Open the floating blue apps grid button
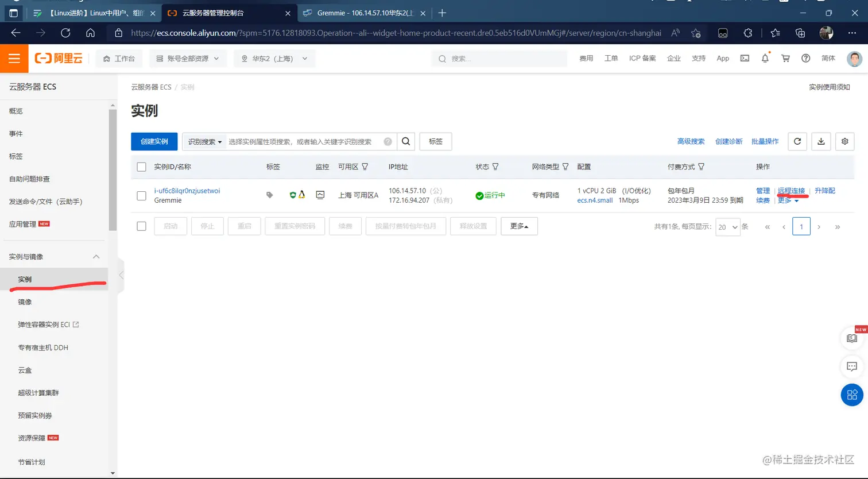Viewport: 868px width, 479px height. pyautogui.click(x=852, y=394)
